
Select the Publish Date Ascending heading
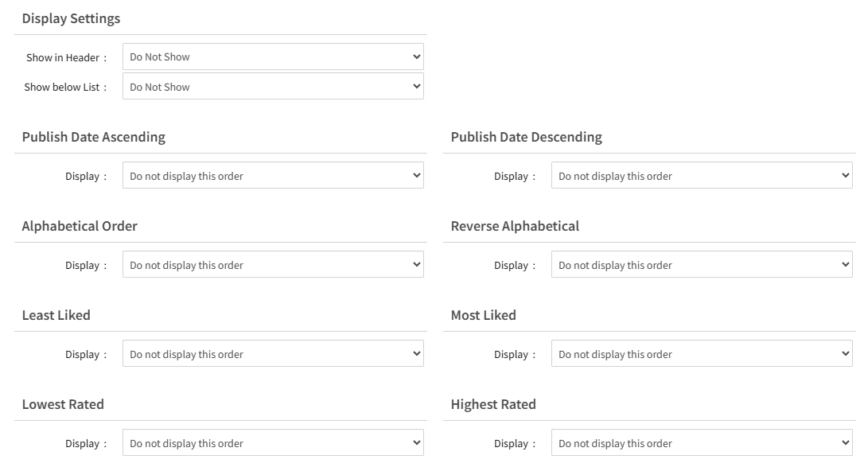pyautogui.click(x=93, y=137)
